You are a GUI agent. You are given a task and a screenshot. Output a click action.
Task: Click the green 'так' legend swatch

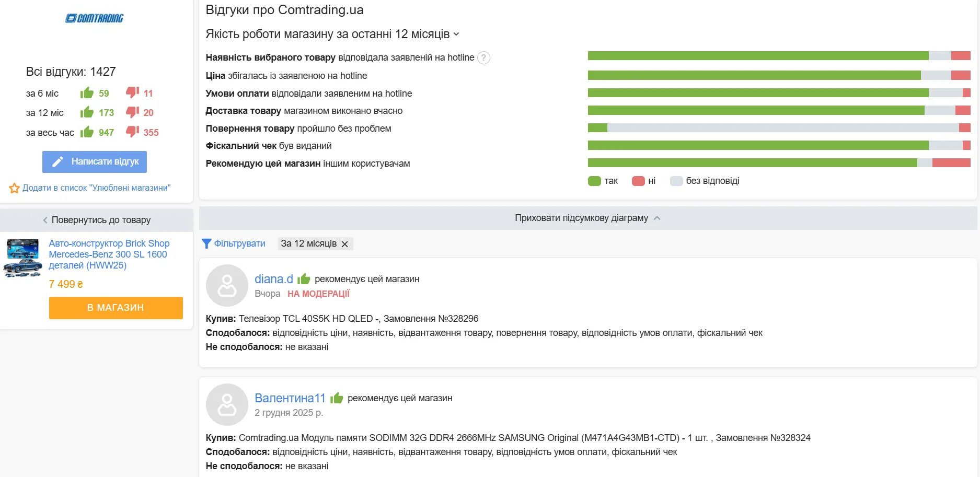[x=594, y=181]
